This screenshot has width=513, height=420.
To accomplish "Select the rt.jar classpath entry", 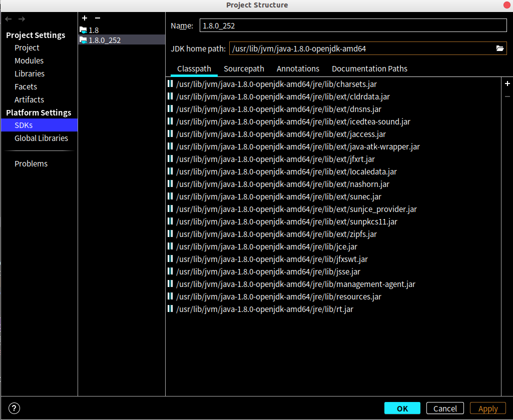I will pyautogui.click(x=264, y=309).
